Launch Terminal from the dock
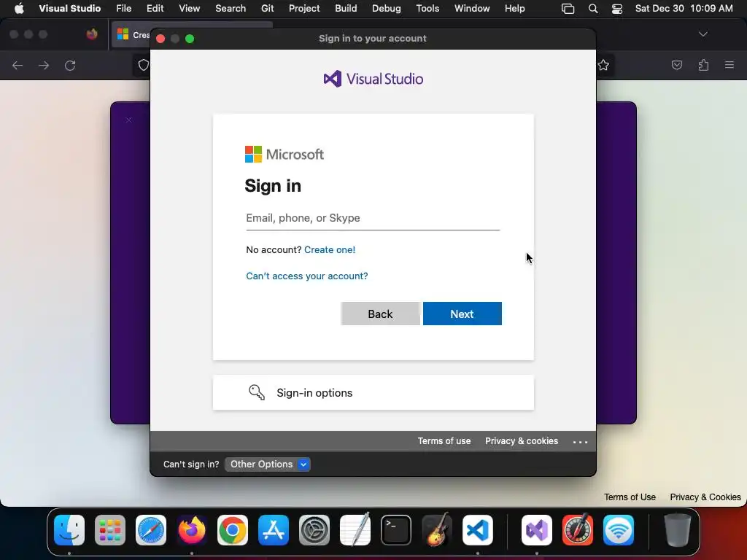The height and width of the screenshot is (560, 747). pos(396,530)
